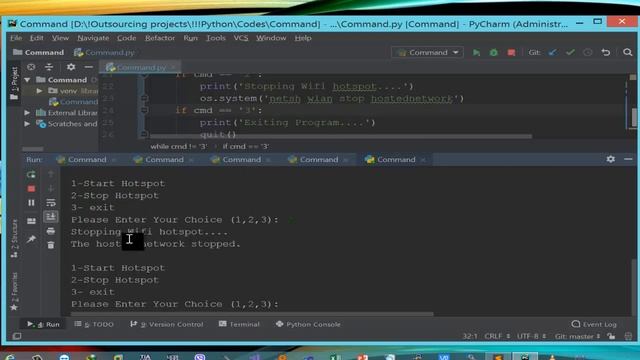Open the Tools menu
640x360 pixels.
point(216,38)
